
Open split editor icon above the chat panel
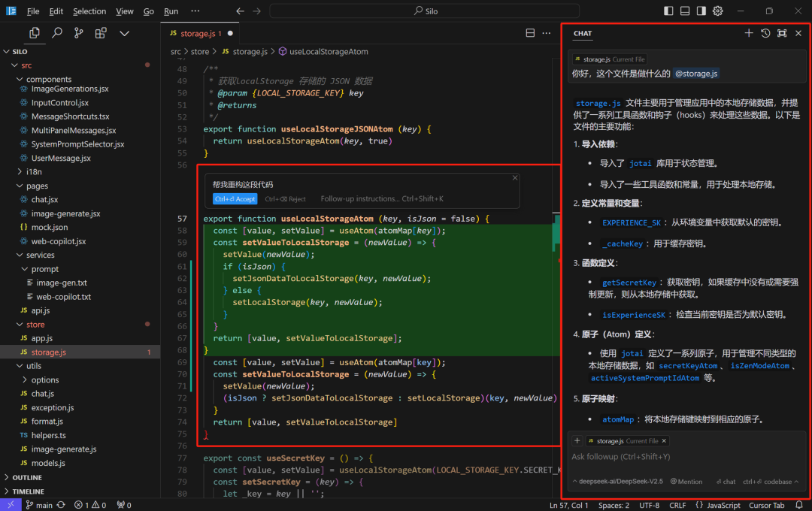click(530, 33)
